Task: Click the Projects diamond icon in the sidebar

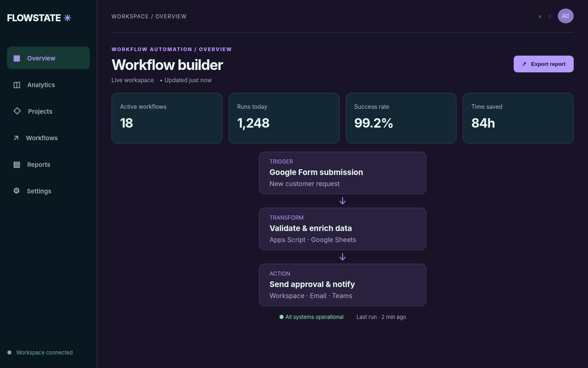Action: coord(17,111)
